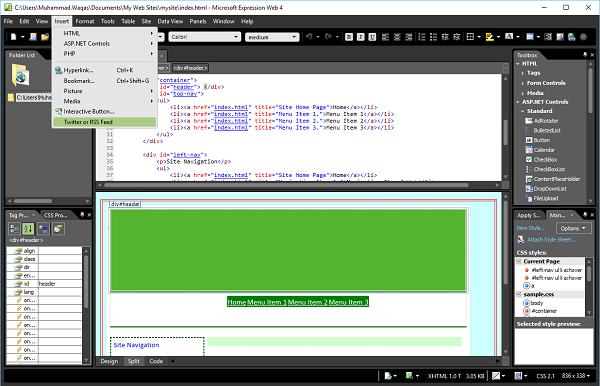Click the Italic formatting icon
The width and height of the screenshot is (600, 386).
(x=360, y=37)
